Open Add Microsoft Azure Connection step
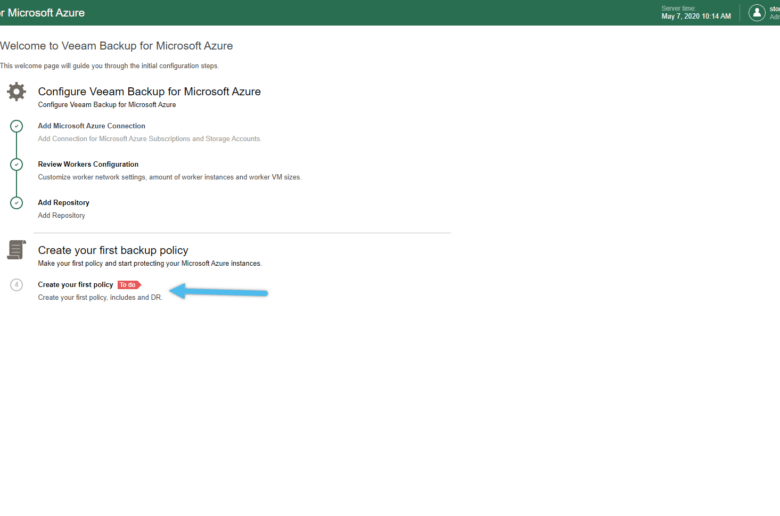This screenshot has width=780, height=516. click(x=92, y=126)
